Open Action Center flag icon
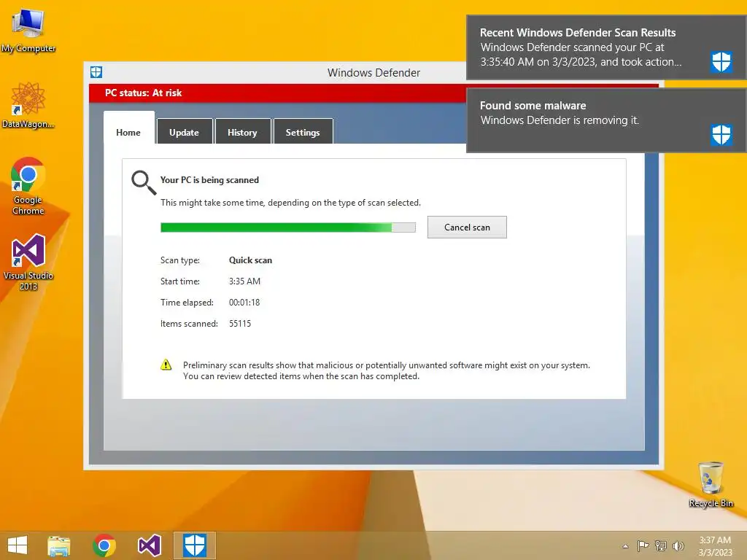Screen dimensions: 747x560 tap(643, 545)
